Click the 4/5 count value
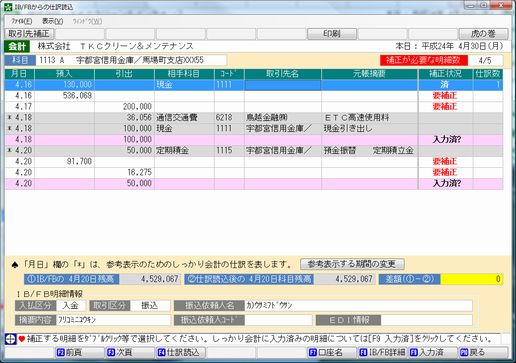The width and height of the screenshot is (516, 363). [485, 60]
